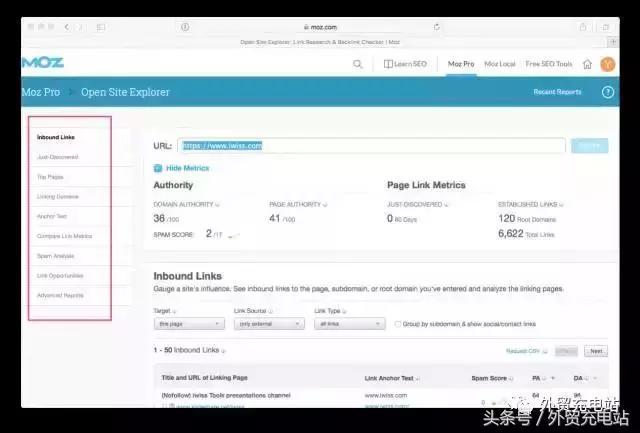Open new tab plus button
Image resolution: width=640 pixels, height=433 pixels.
pyautogui.click(x=613, y=42)
